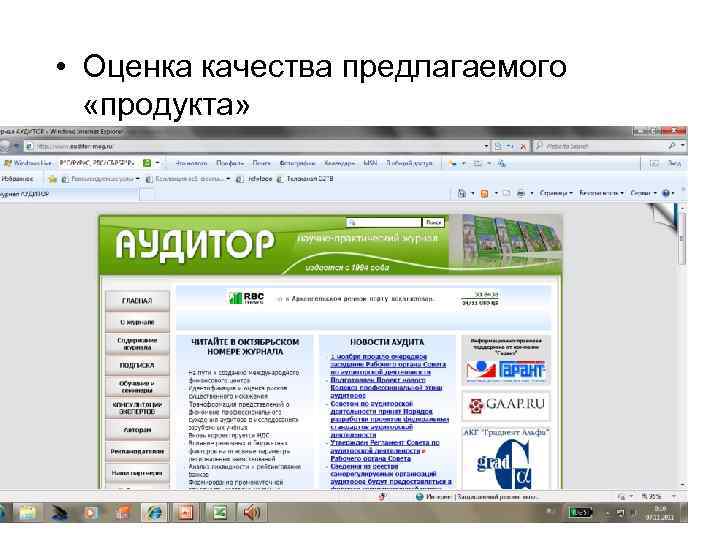Open the Обучение и семинары menu item
This screenshot has width=720, height=540.
click(137, 387)
